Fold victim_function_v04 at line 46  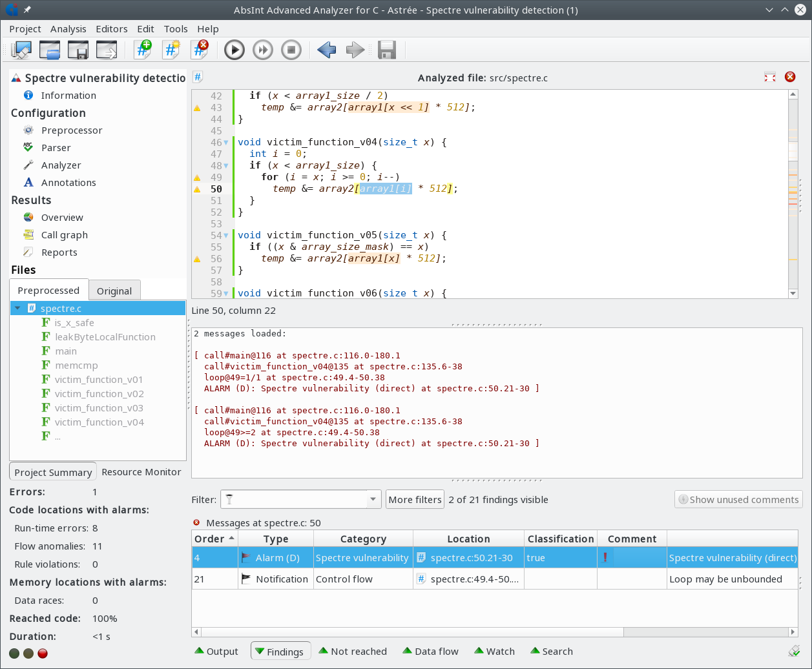click(226, 143)
